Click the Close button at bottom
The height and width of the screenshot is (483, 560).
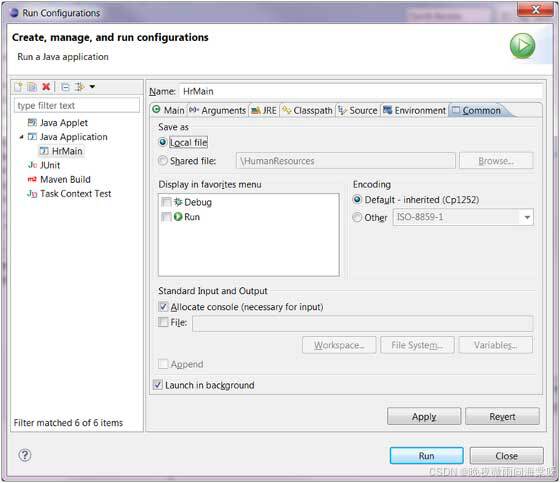[x=506, y=456]
